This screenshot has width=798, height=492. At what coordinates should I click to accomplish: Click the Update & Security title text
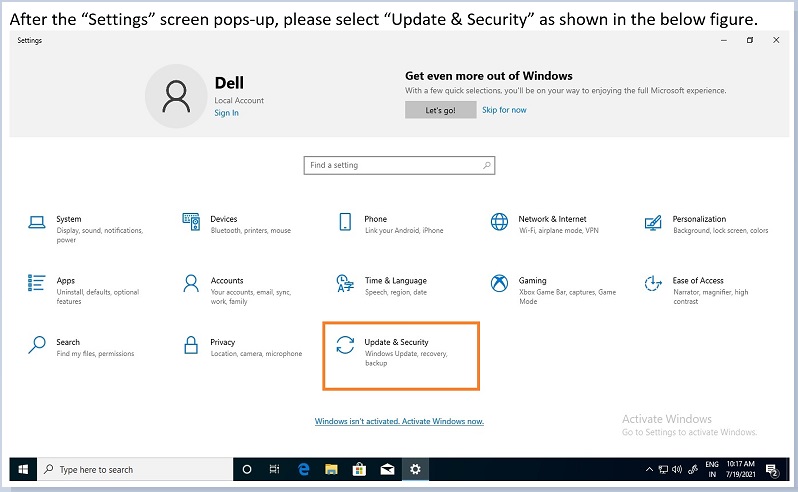[396, 342]
